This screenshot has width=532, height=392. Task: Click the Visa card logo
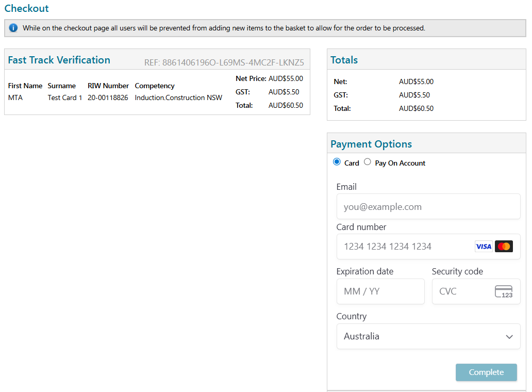pos(484,247)
